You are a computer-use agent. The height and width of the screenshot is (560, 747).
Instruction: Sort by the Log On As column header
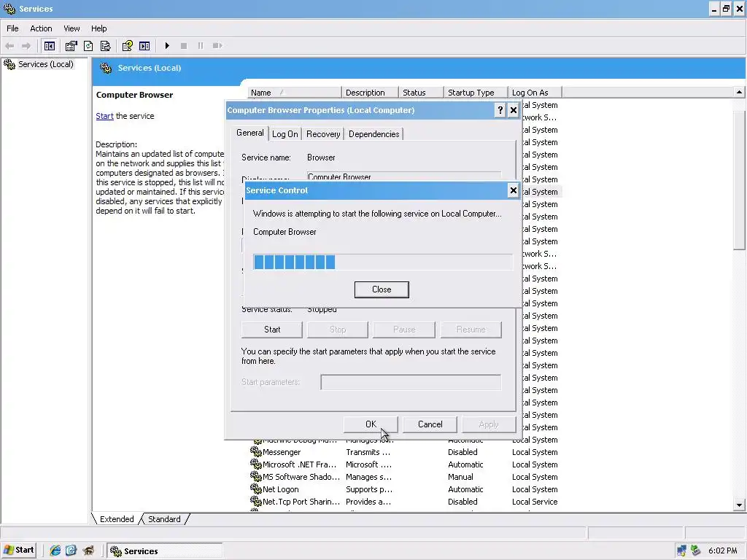click(x=535, y=93)
